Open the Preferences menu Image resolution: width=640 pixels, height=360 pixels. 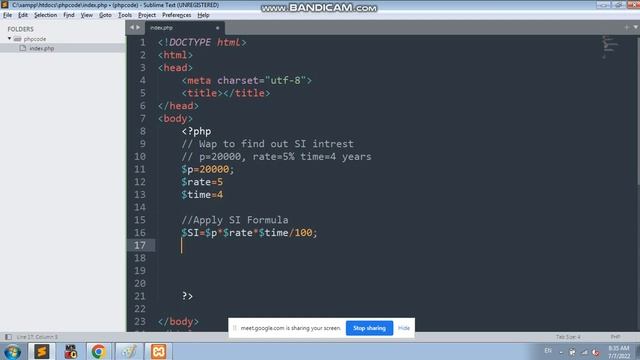tap(176, 15)
